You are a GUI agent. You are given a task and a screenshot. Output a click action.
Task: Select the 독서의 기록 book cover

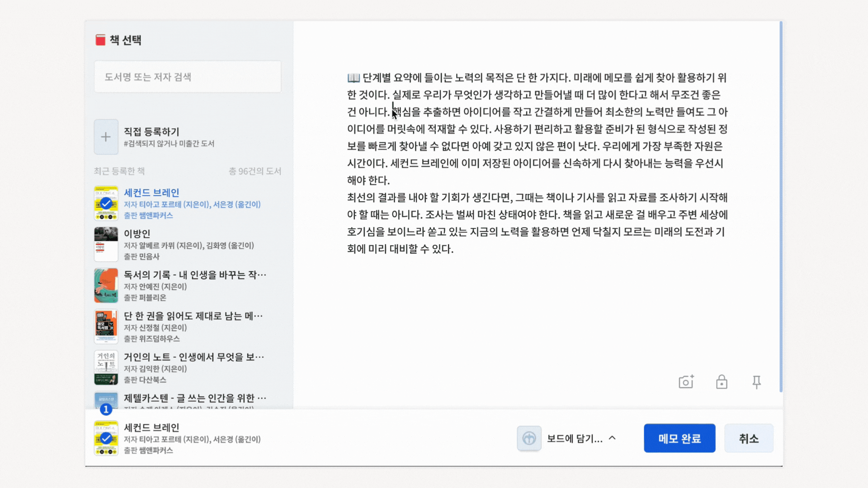tap(106, 286)
